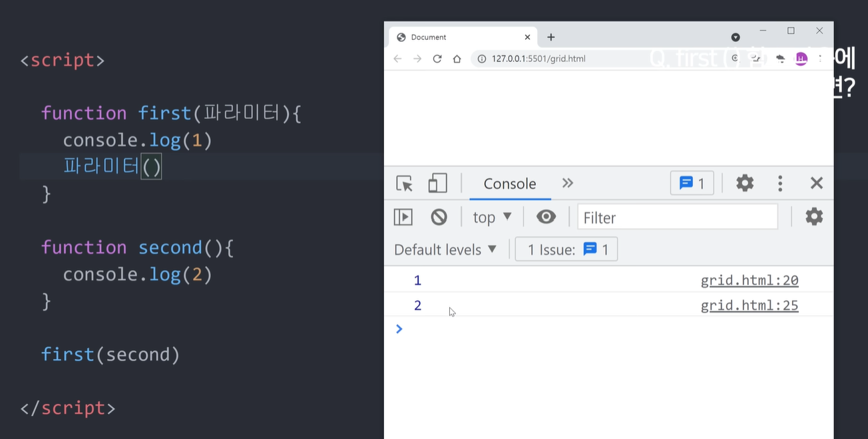Click the closing script tag in editor
The height and width of the screenshot is (439, 868).
click(68, 408)
